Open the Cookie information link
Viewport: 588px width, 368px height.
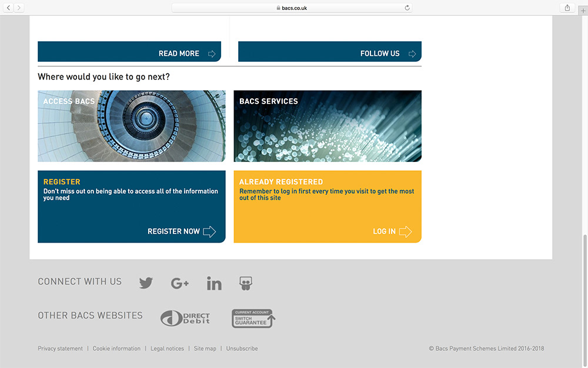tap(116, 349)
